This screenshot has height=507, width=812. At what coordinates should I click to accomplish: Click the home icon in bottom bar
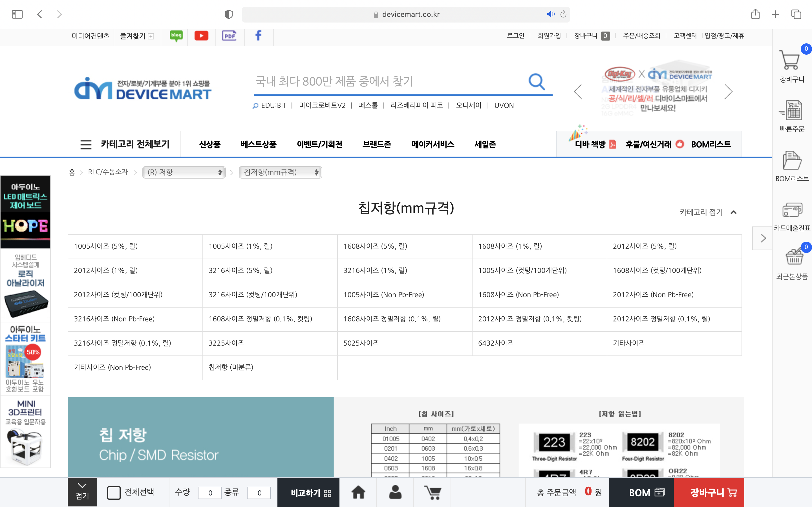coord(358,492)
